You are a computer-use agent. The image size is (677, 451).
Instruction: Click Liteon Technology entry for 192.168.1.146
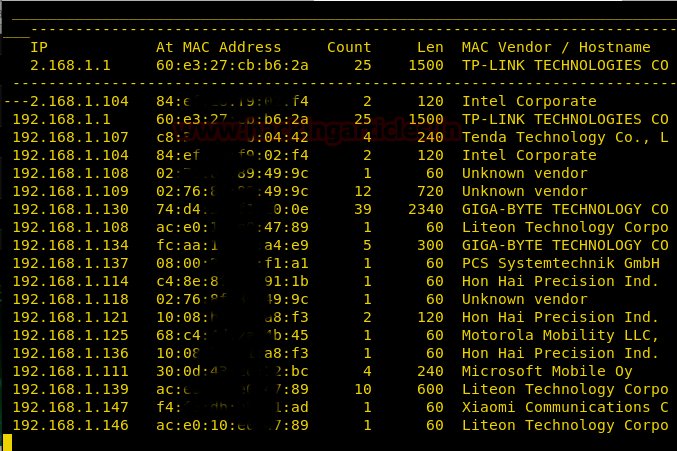click(565, 426)
